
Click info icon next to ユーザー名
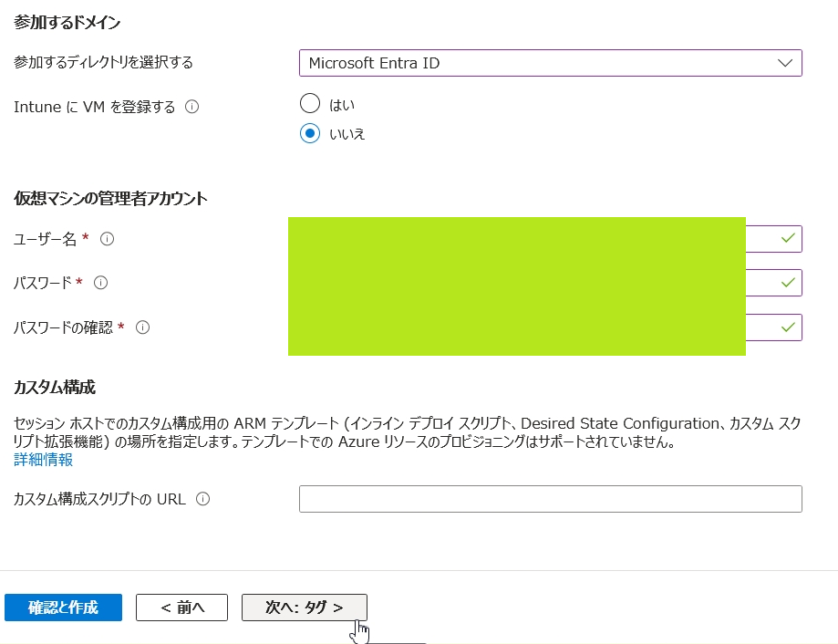107,239
